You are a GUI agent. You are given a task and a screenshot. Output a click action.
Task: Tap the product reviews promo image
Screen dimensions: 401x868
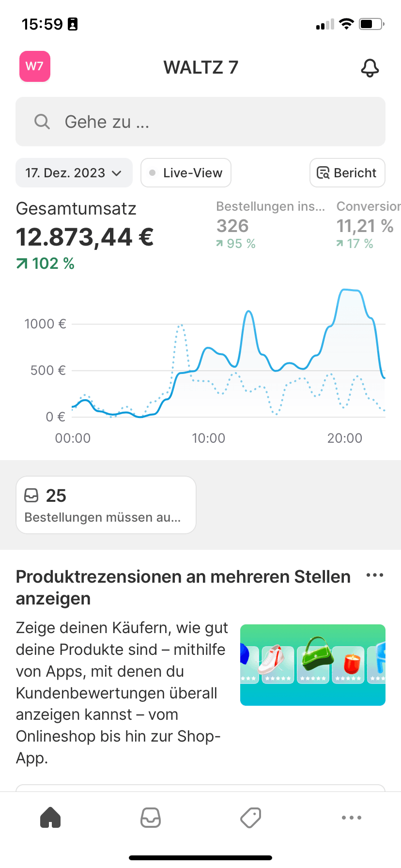coord(313,665)
